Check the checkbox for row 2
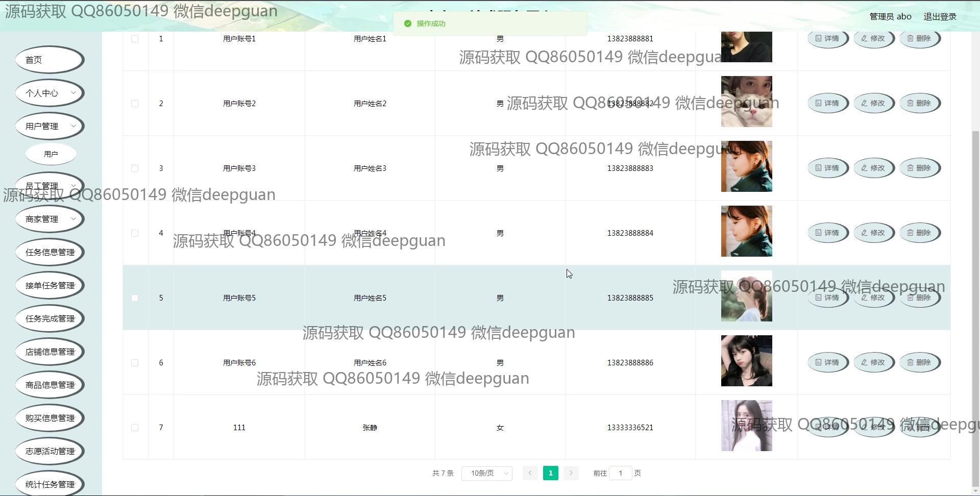The width and height of the screenshot is (980, 496). tap(135, 104)
